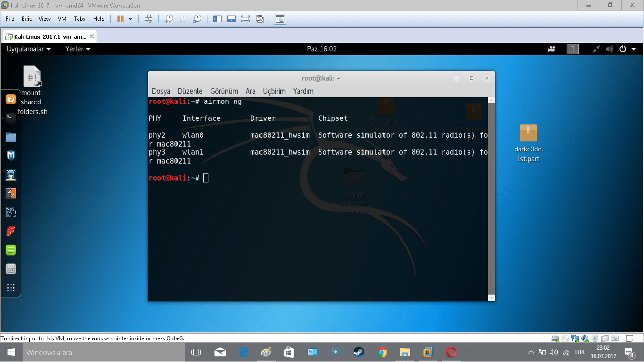Launch Burp Suite from the Kali dock
The image size is (644, 362).
click(x=11, y=193)
